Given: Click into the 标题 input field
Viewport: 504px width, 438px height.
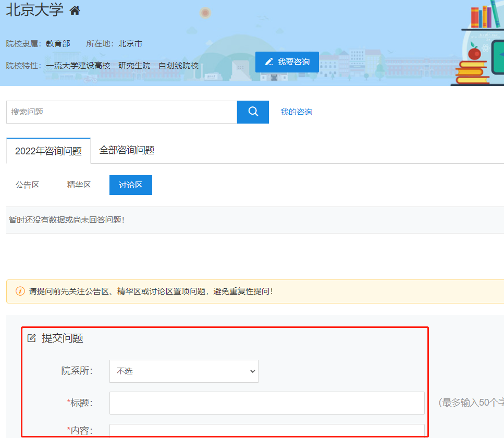Looking at the screenshot, I should [267, 403].
